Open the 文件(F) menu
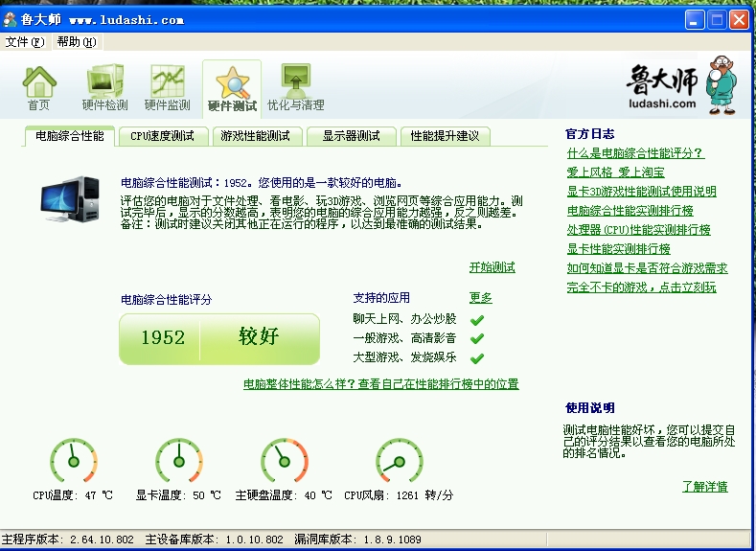The image size is (756, 551). pos(25,42)
